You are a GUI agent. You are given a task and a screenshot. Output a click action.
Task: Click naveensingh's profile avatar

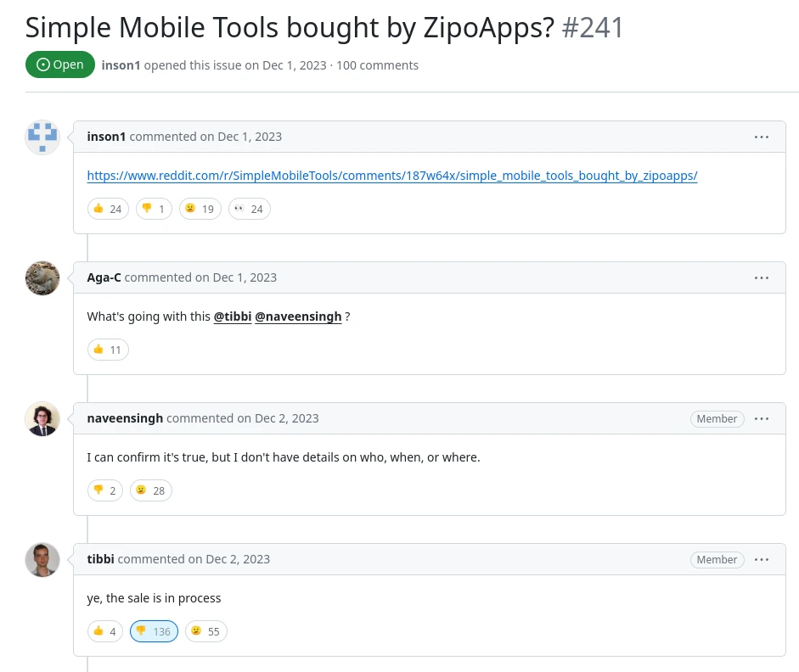pyautogui.click(x=42, y=419)
